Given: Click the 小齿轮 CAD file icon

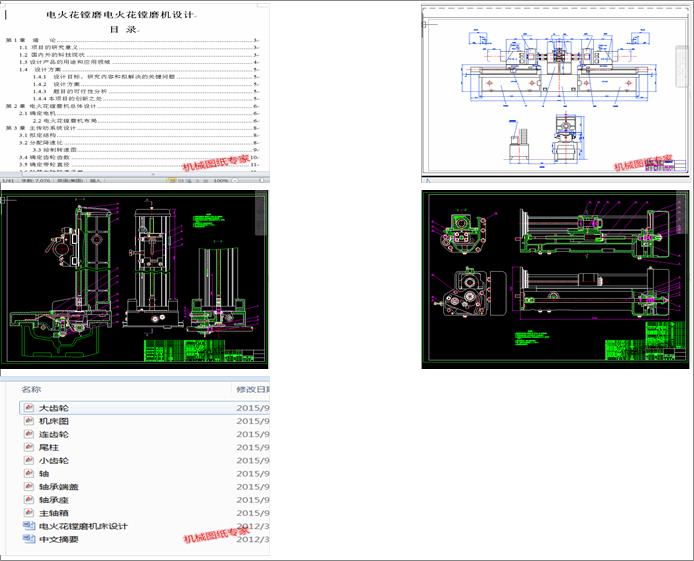Looking at the screenshot, I should pos(29,460).
